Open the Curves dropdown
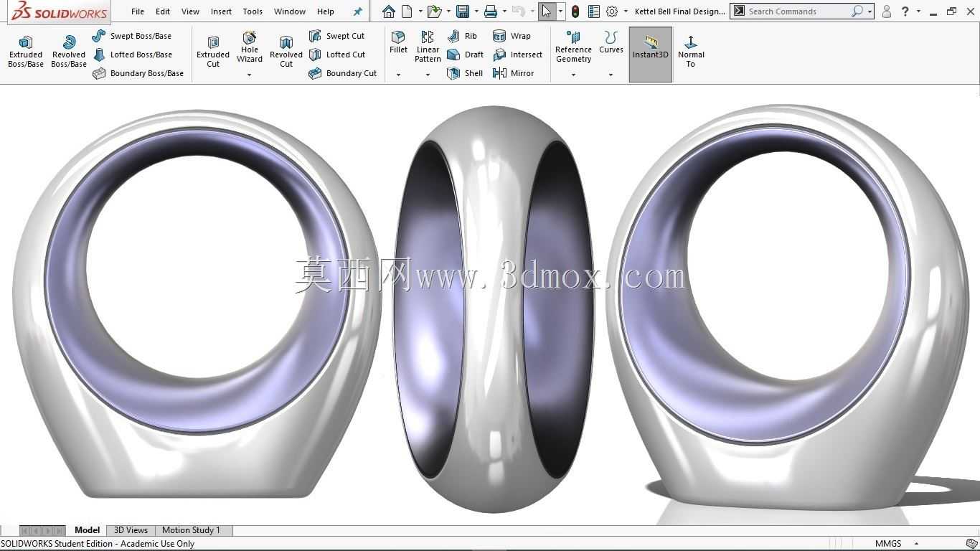Viewport: 980px width, 551px height. [x=611, y=75]
